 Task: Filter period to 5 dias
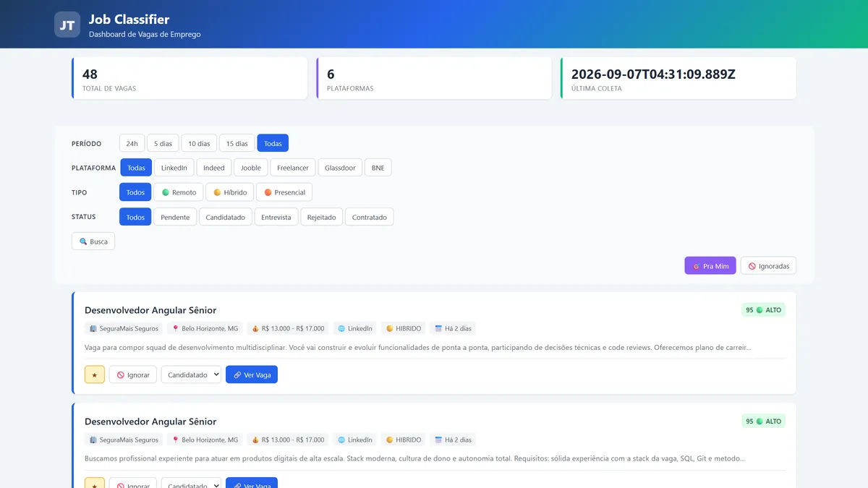(163, 143)
